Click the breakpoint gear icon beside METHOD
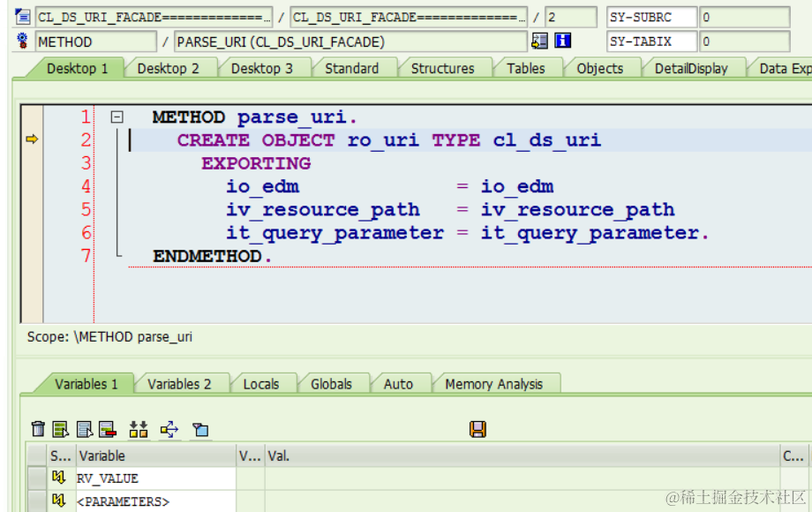Screen dimensions: 812x512 tap(22, 41)
